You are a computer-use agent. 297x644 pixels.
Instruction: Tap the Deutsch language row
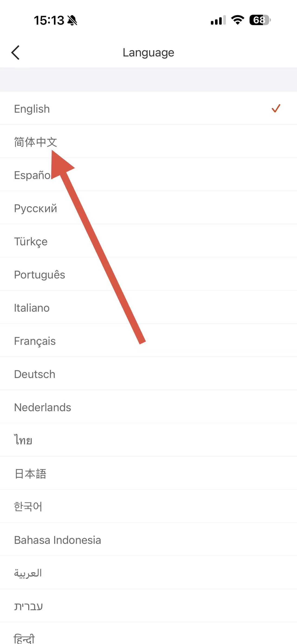pyautogui.click(x=35, y=374)
